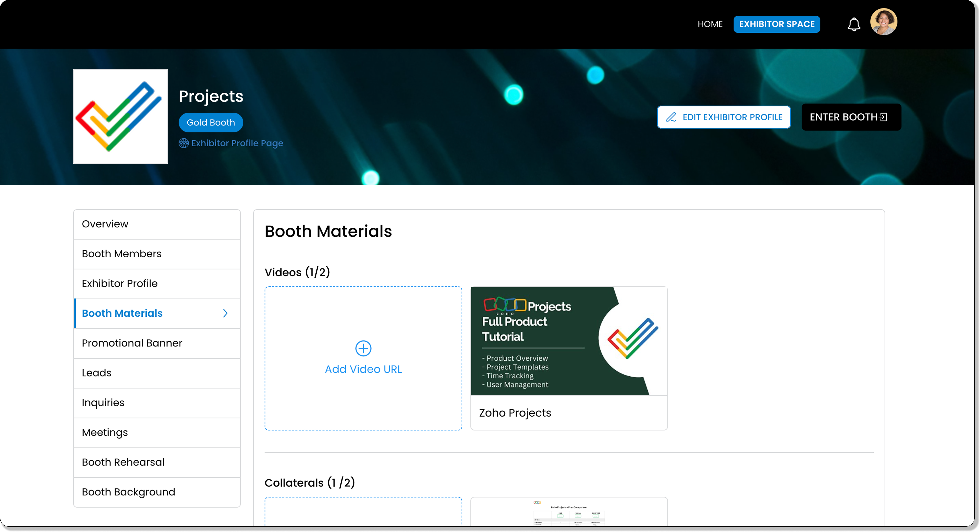Click the Add Video URL text link

pos(363,369)
